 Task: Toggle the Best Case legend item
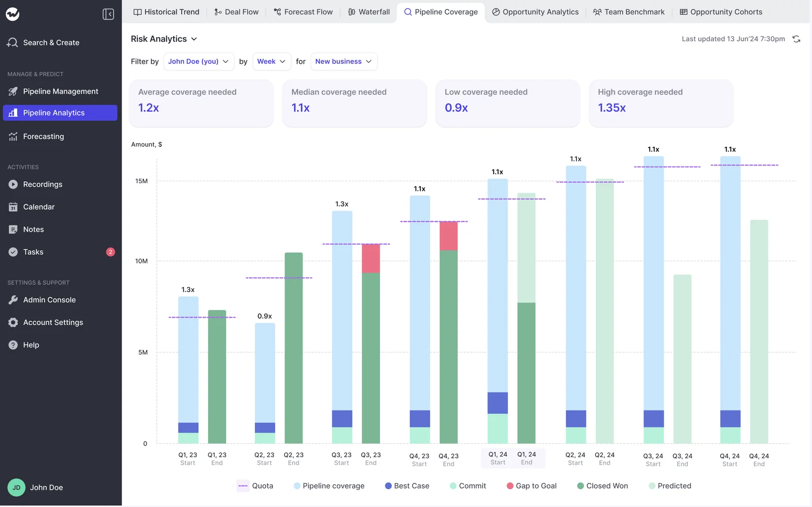(x=407, y=486)
